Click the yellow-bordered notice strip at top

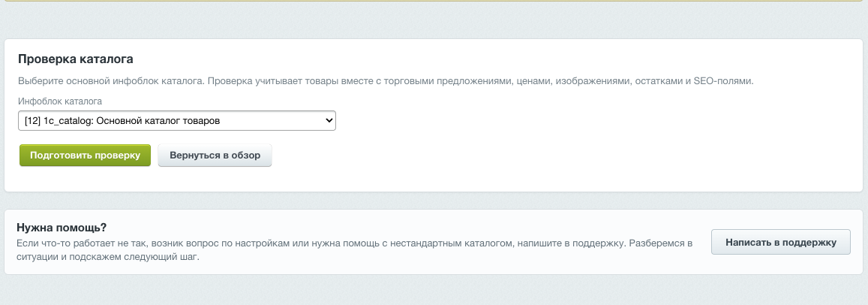click(x=434, y=1)
